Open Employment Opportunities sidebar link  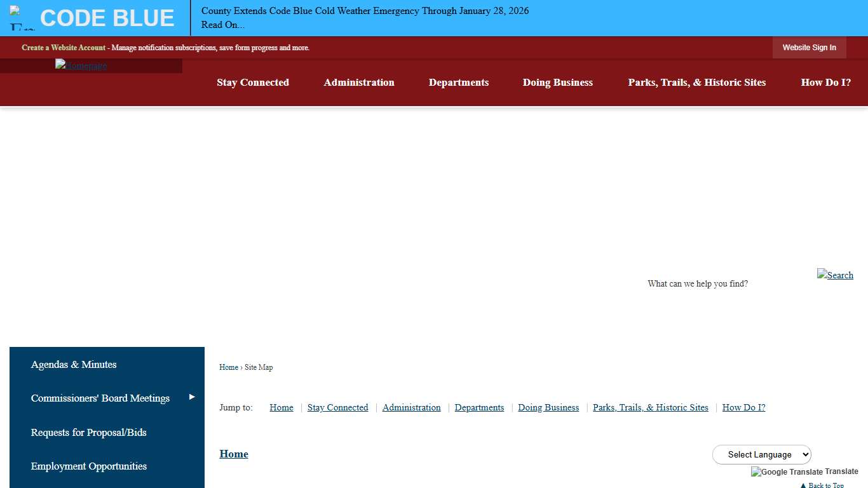point(88,466)
